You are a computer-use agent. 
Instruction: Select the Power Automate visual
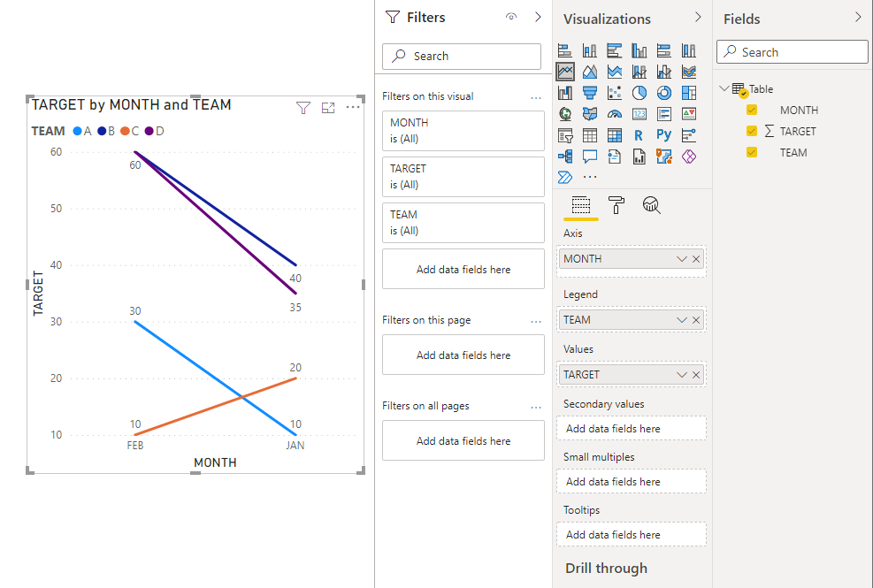coord(565,177)
